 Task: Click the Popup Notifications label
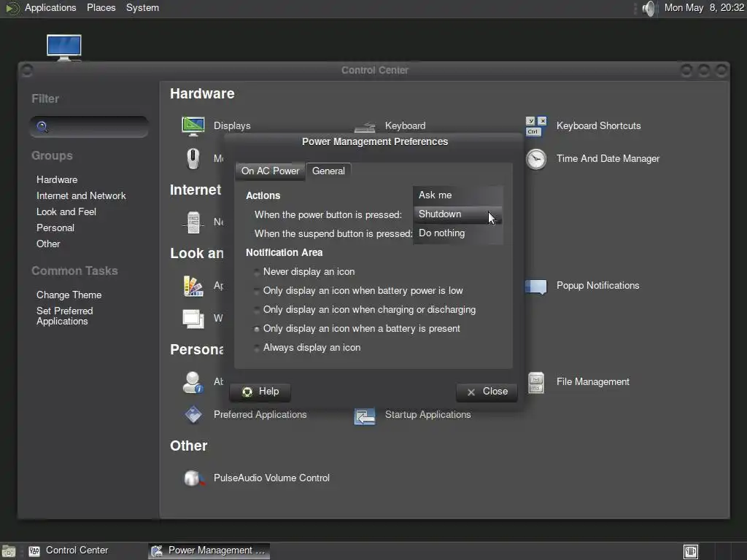point(598,286)
